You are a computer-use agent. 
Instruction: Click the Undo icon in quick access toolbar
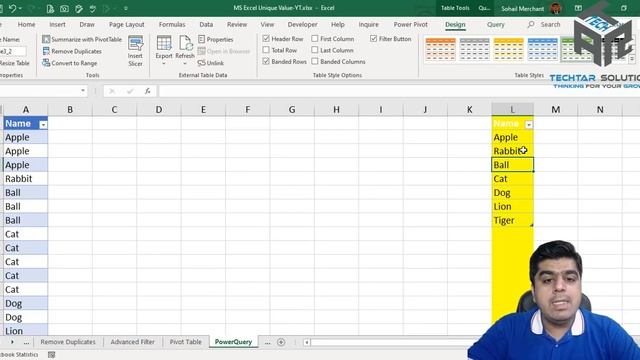click(13, 8)
